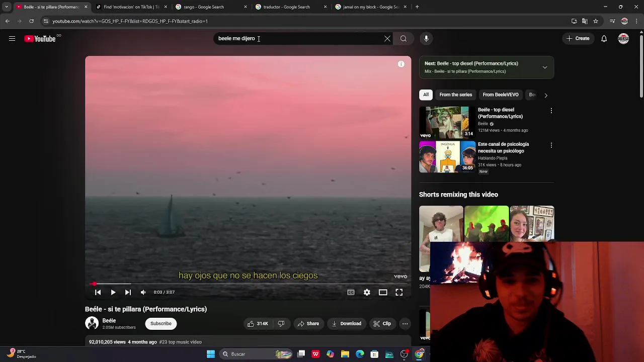The width and height of the screenshot is (644, 362).
Task: Subscribe to the Beéle channel
Action: (161, 324)
